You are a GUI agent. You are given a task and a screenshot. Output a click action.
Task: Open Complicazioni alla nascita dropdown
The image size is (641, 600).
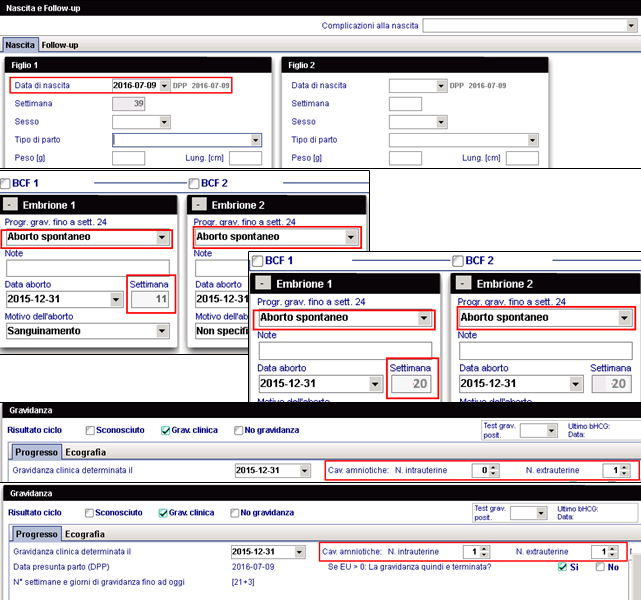[632, 26]
